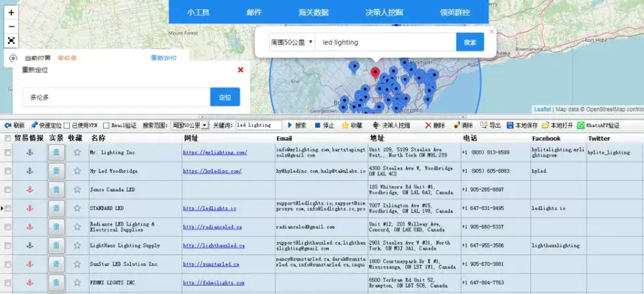Check the My Led Woodbridge row checkbox

(x=7, y=171)
